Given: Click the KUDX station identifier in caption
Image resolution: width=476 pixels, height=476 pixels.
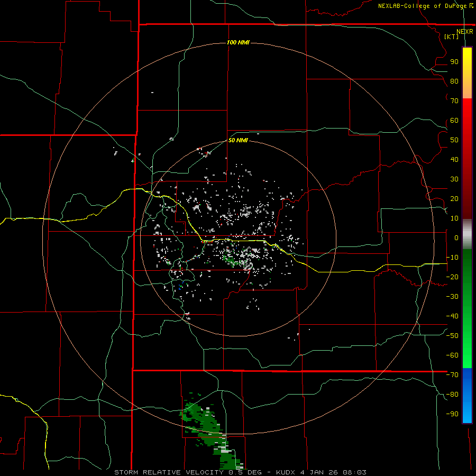Looking at the screenshot, I should [286, 472].
